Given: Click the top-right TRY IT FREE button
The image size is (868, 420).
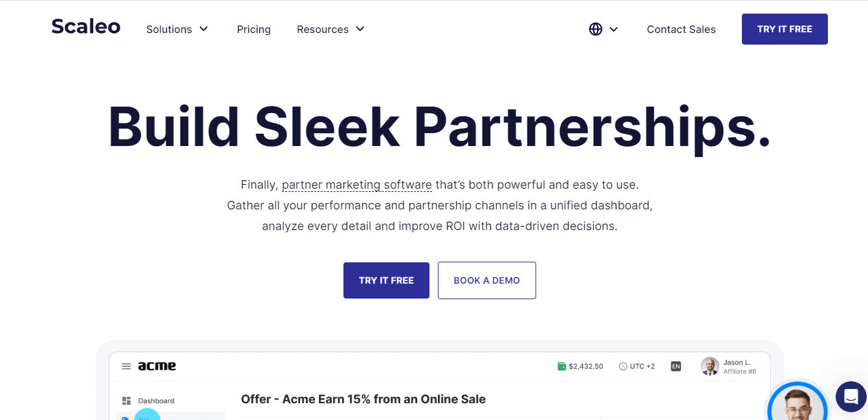Looking at the screenshot, I should [785, 29].
